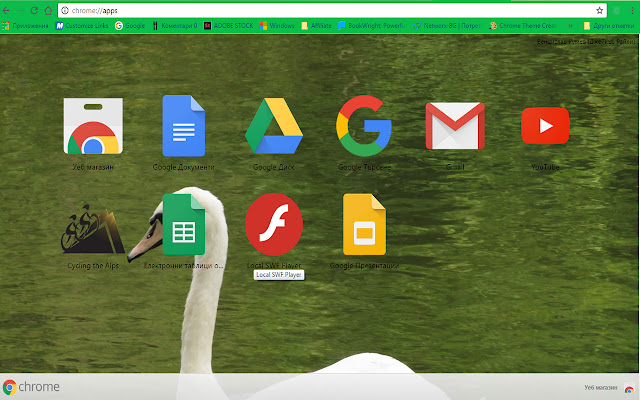Image resolution: width=640 pixels, height=400 pixels.
Task: Open the Apps shortcut in the bookmarks bar
Action: tap(25, 26)
